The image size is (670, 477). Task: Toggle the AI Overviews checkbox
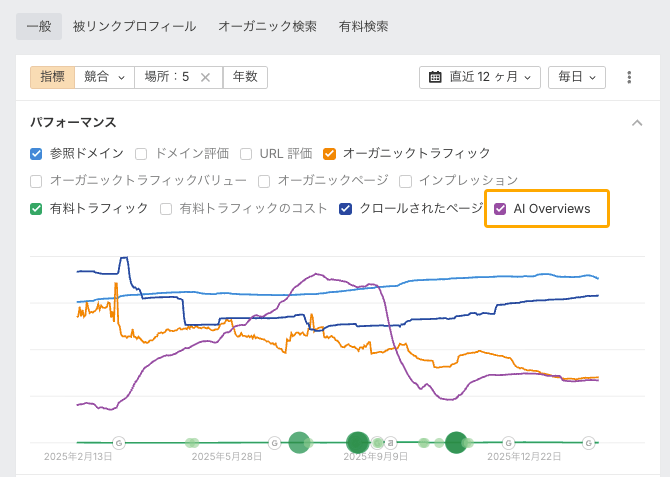tap(500, 209)
